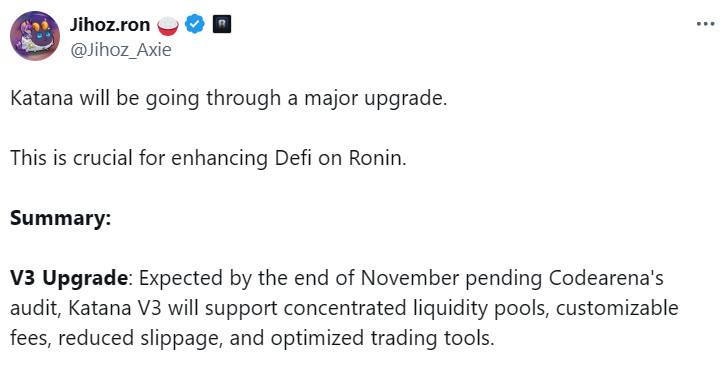This screenshot has width=728, height=369.
Task: Open the Jihoz.ron display name link
Action: coord(110,25)
